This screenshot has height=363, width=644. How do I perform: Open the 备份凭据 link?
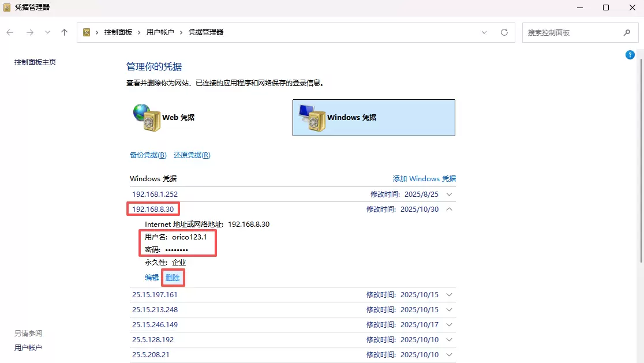[148, 155]
